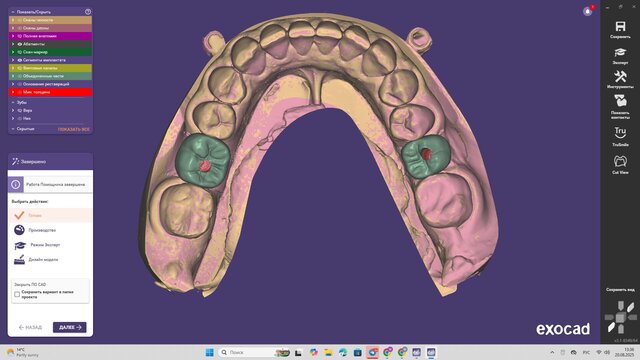
Task: Open the Cut View icon
Action: pyautogui.click(x=620, y=161)
